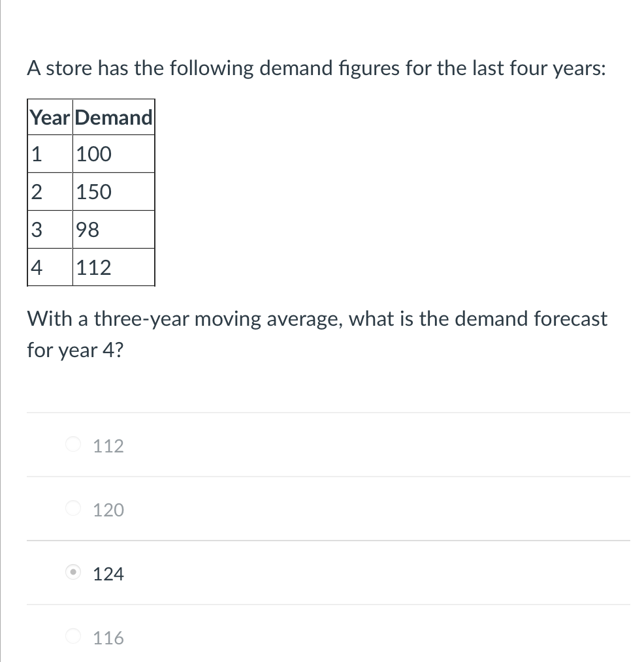This screenshot has width=644, height=662.
Task: Click the row containing answer 124
Action: click(327, 573)
